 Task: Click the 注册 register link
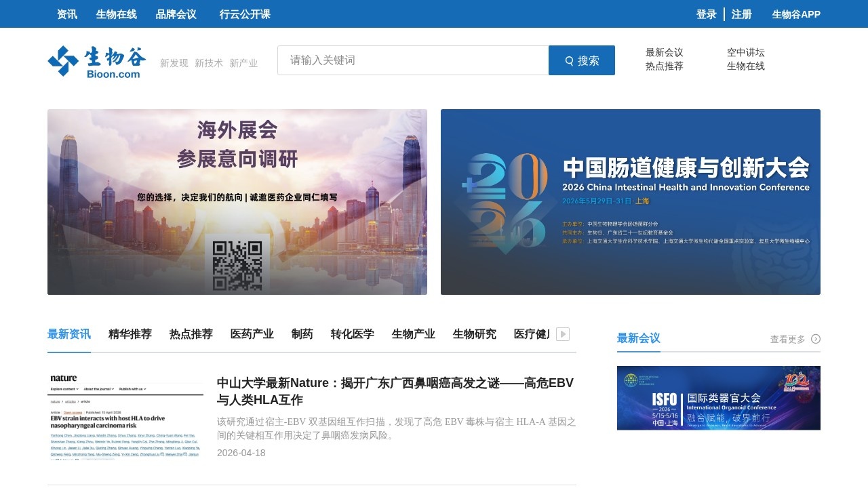pos(742,14)
